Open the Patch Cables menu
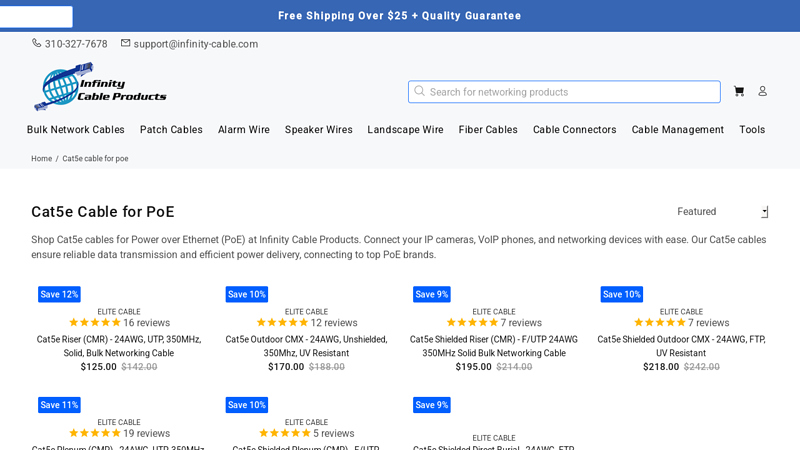The height and width of the screenshot is (450, 800). pos(171,130)
